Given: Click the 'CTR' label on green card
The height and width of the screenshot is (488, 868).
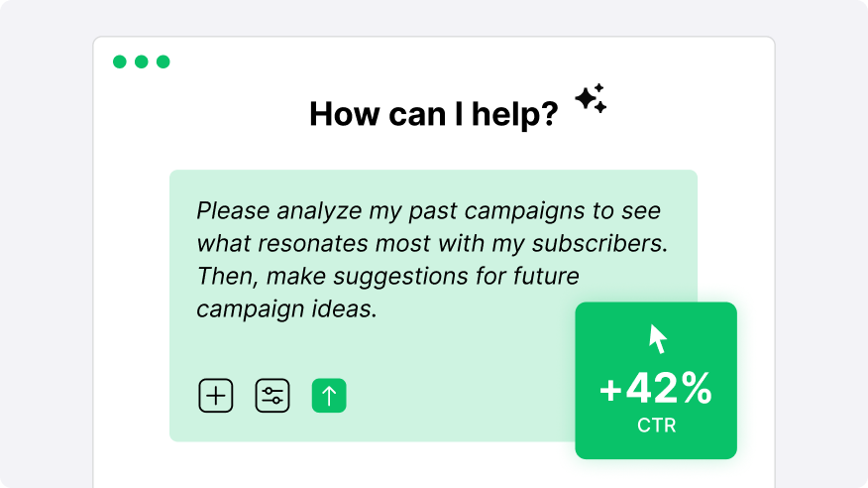Looking at the screenshot, I should (x=657, y=426).
